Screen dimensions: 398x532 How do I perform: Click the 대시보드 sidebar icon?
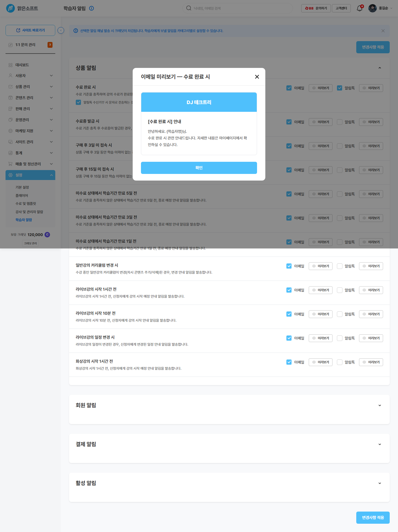tap(11, 65)
